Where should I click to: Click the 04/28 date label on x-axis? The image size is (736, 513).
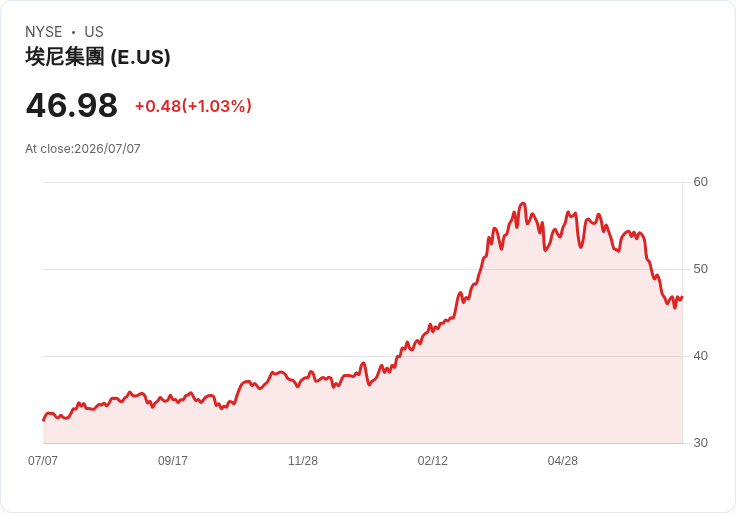pos(563,461)
